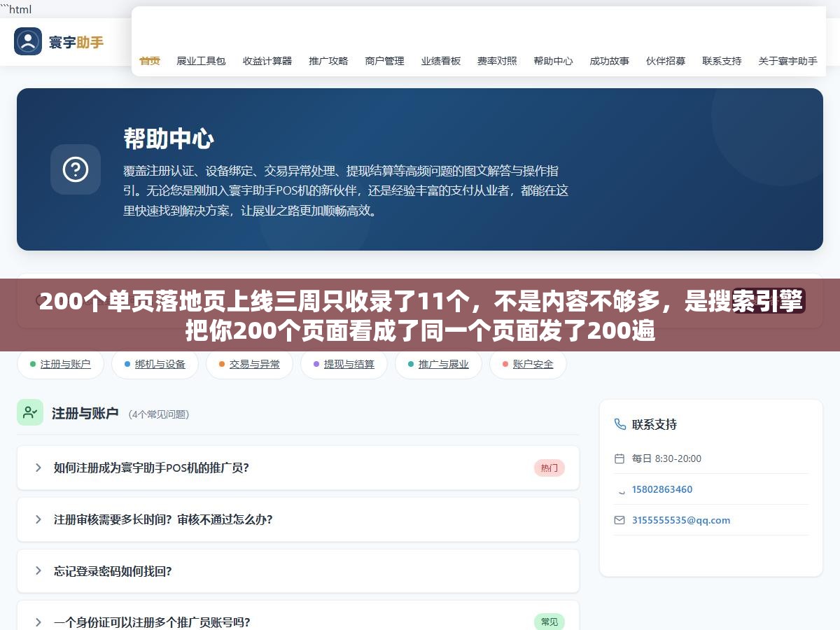Call phone number 15802863460 link
Image resolution: width=840 pixels, height=630 pixels.
click(x=662, y=489)
